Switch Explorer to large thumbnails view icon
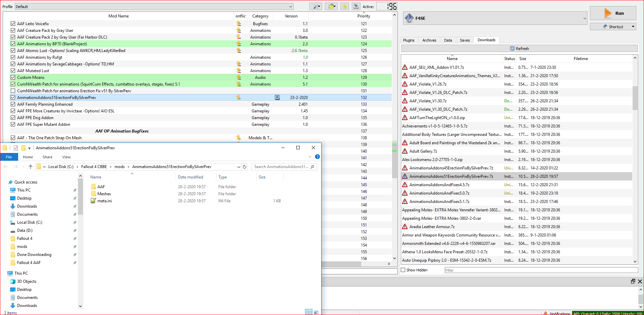Image resolution: width=644 pixels, height=315 pixels. tap(316, 312)
